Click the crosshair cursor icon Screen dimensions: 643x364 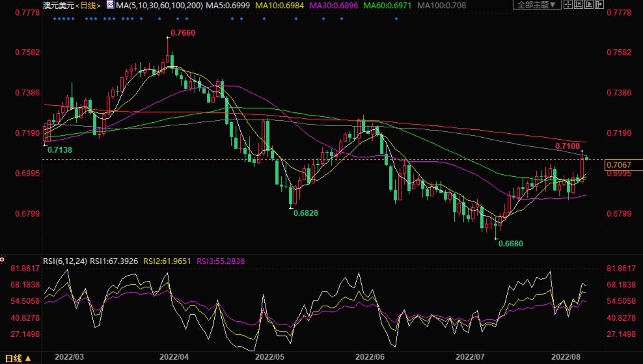[568, 5]
